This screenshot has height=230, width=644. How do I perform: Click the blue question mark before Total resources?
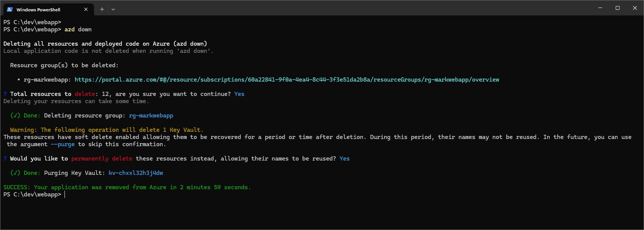click(5, 94)
